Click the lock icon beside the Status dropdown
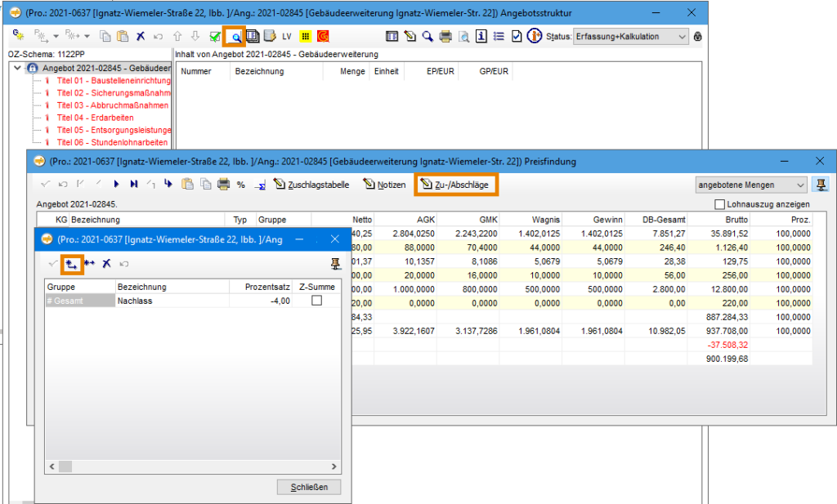The image size is (837, 504). point(697,36)
